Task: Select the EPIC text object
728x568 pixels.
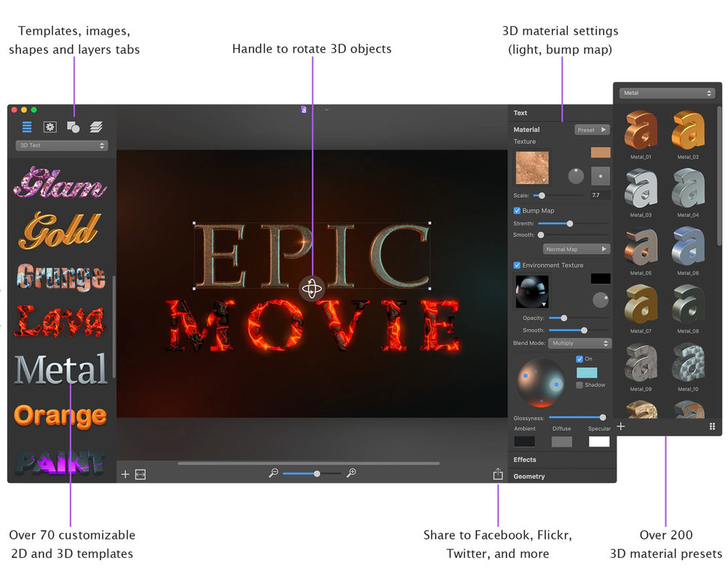Action: click(312, 256)
